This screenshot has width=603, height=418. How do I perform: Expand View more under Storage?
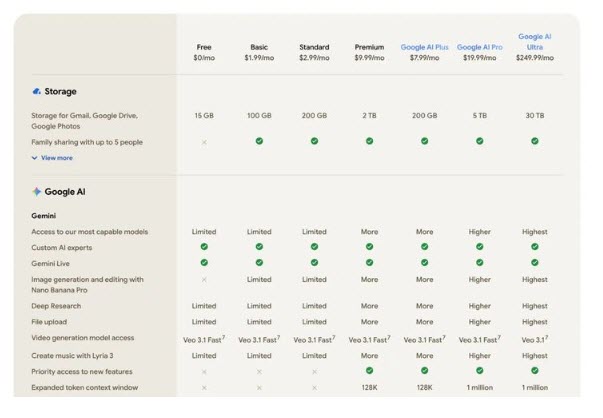point(56,158)
